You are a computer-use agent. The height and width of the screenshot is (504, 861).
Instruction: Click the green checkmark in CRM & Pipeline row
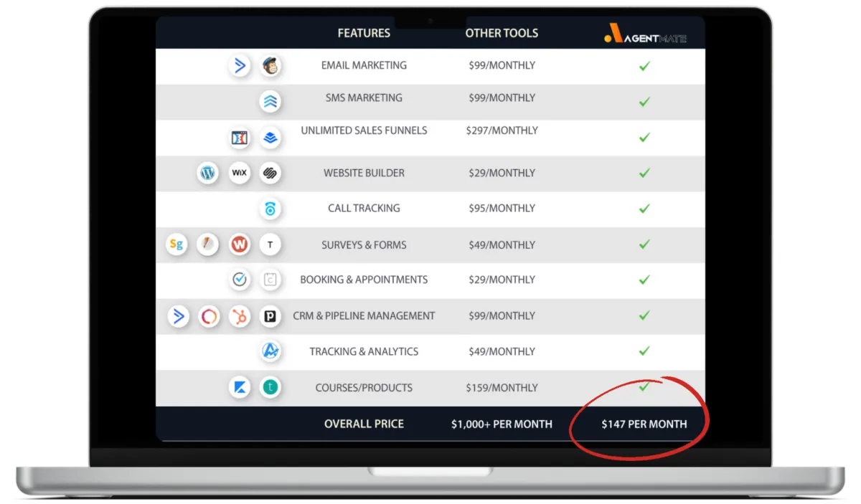tap(644, 315)
